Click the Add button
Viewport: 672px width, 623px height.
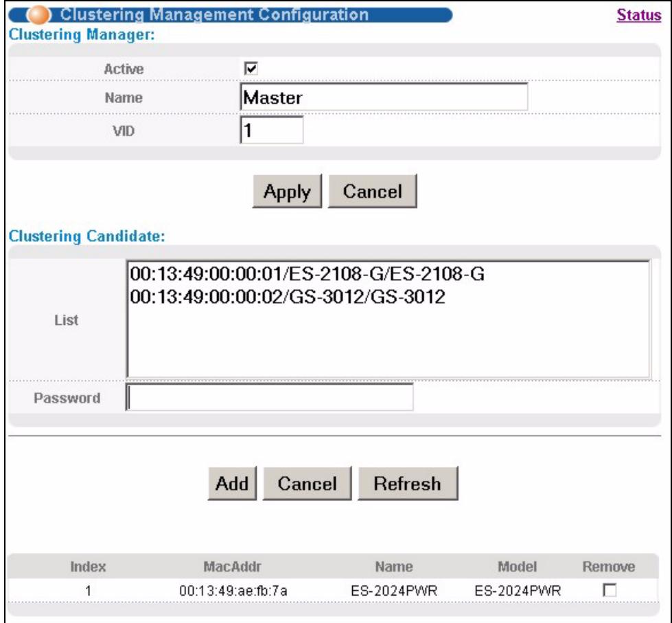(x=232, y=484)
